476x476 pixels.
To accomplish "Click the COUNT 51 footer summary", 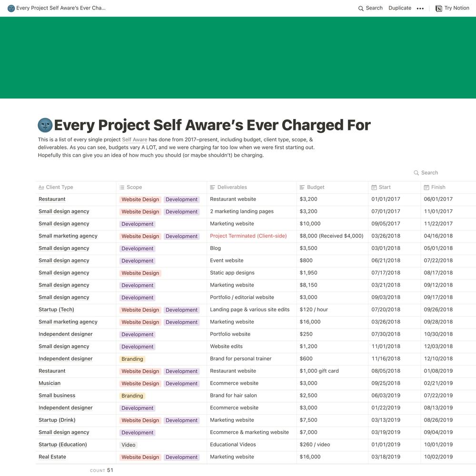I will pos(101,470).
